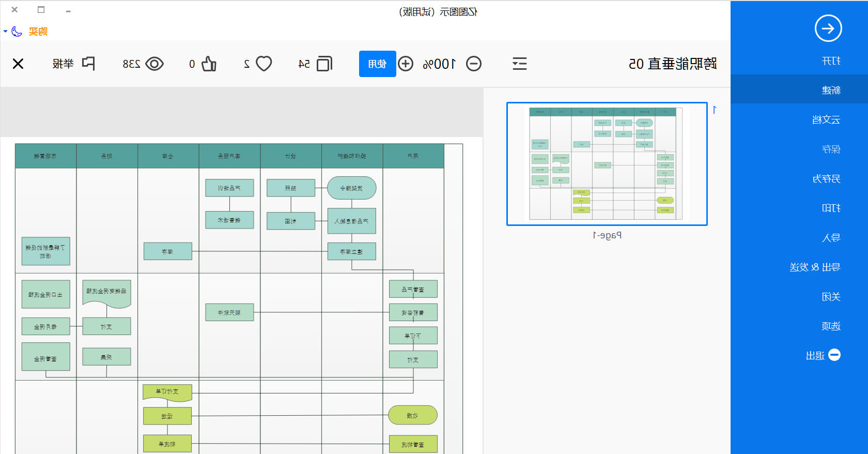Select the 出口佣金流程 box

point(46,294)
